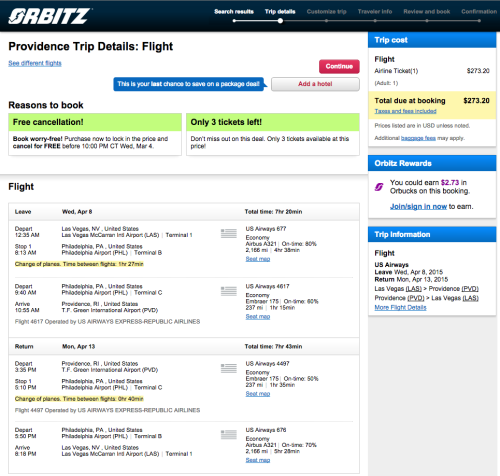This screenshot has height=476, width=500.
Task: Open See different flights link
Action: pyautogui.click(x=35, y=63)
